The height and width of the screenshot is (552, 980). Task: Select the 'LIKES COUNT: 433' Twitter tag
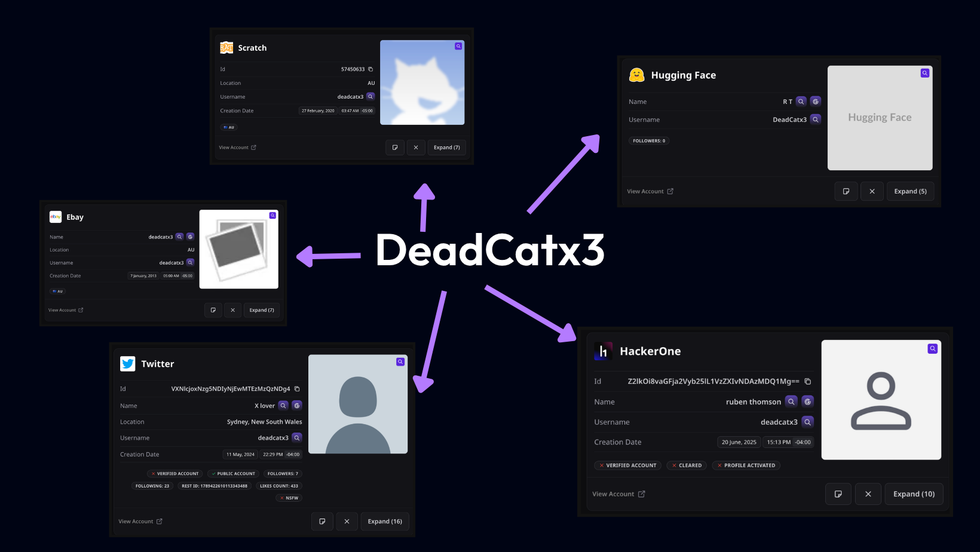point(279,486)
